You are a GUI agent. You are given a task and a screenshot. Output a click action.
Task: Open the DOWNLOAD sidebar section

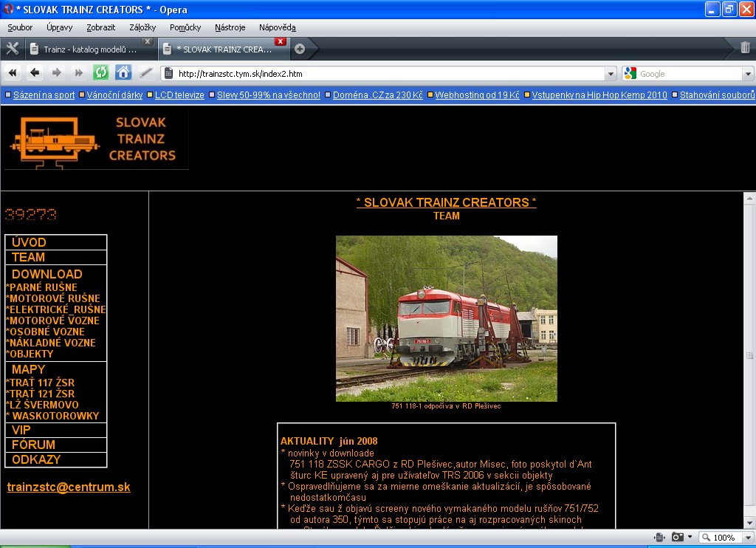click(x=47, y=274)
